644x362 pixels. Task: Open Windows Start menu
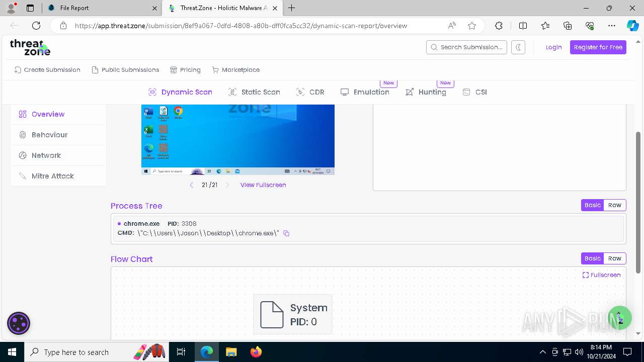click(12, 352)
